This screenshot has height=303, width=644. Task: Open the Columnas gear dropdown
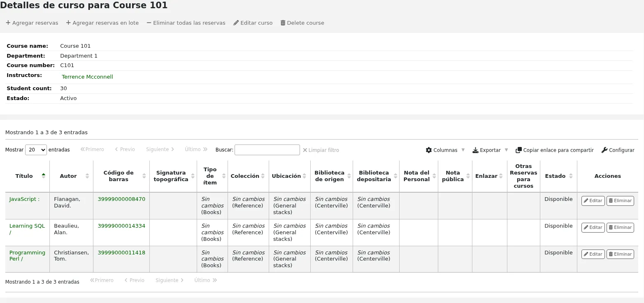pos(445,150)
